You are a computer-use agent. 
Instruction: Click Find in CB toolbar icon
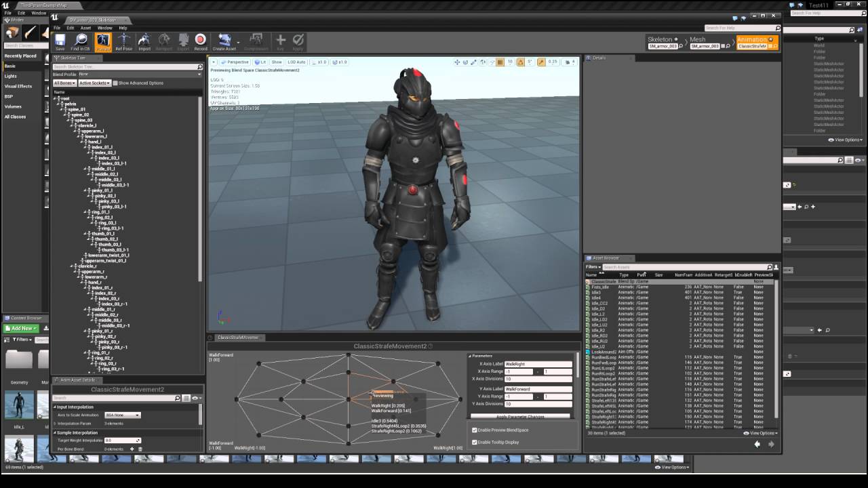(80, 42)
